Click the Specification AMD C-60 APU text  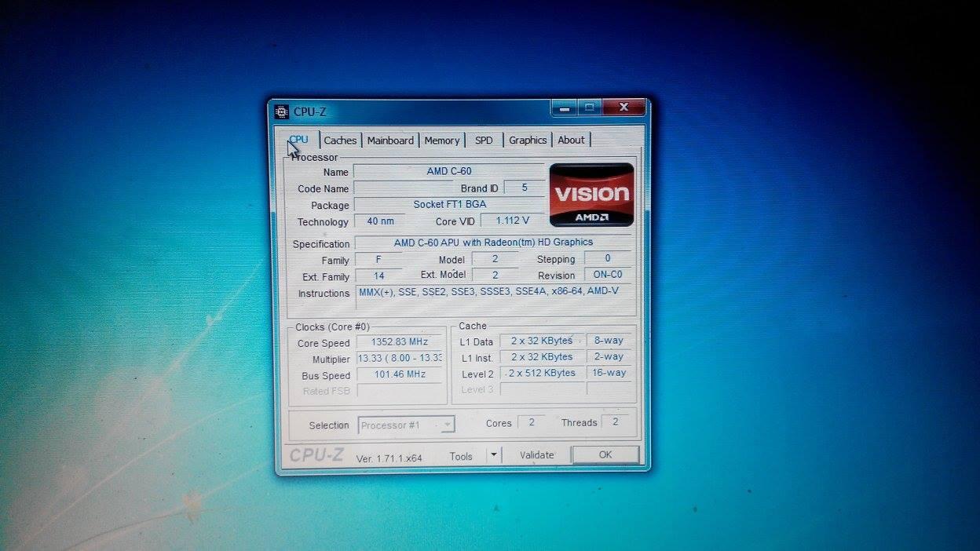click(x=493, y=243)
